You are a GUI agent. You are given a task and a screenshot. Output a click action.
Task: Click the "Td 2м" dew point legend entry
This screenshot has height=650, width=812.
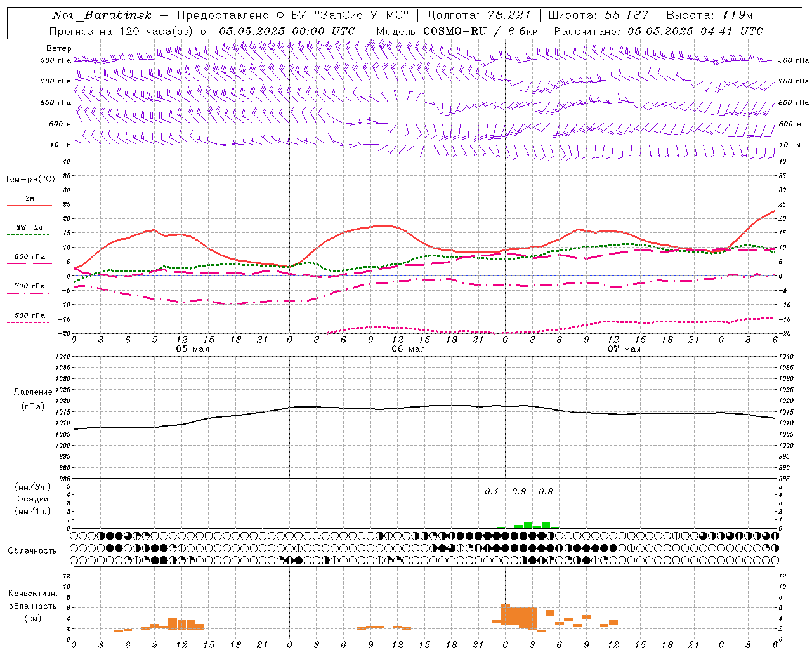pyautogui.click(x=30, y=227)
